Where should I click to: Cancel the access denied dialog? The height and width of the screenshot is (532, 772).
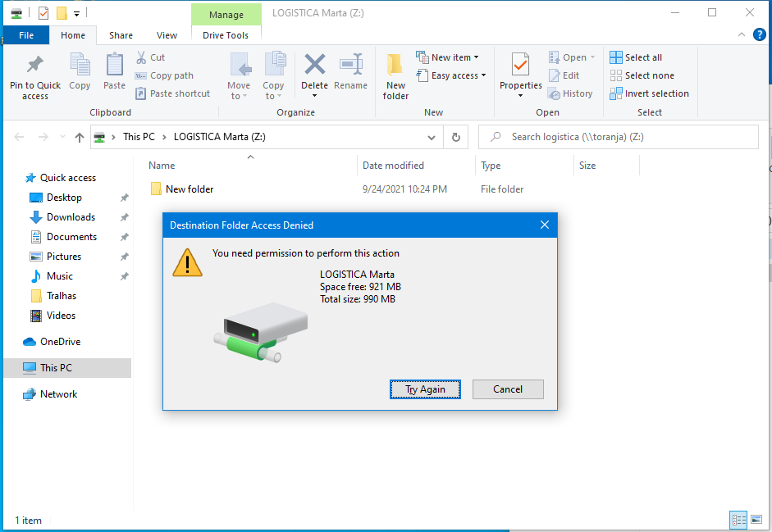point(508,389)
